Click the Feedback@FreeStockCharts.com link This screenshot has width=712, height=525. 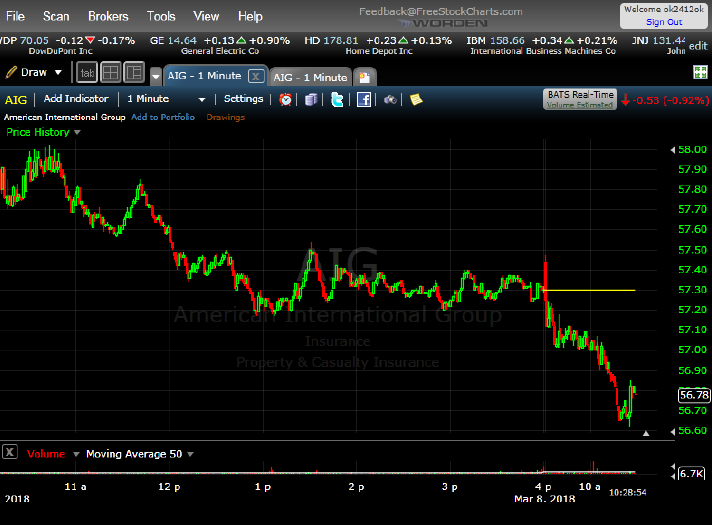[x=440, y=12]
